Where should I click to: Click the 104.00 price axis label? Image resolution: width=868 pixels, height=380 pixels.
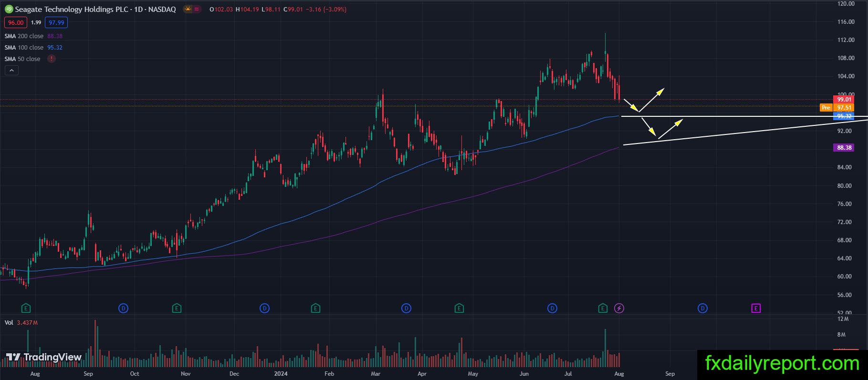(x=846, y=76)
